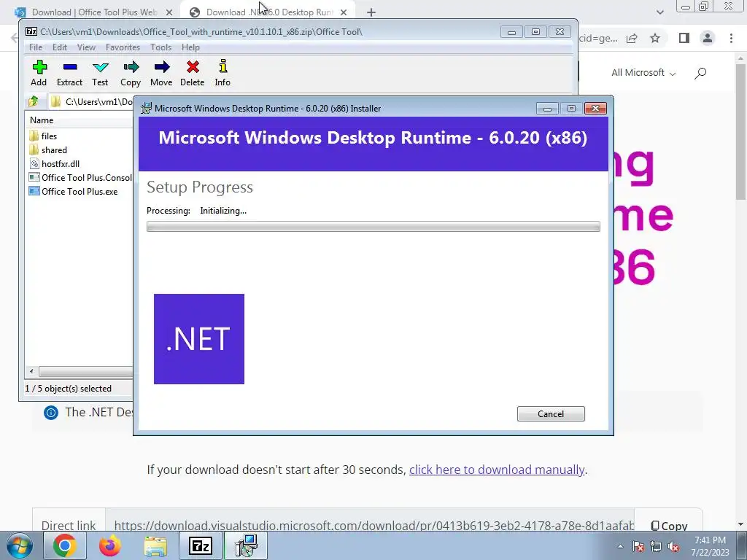Click the Add icon in 7-Zip toolbar

pos(39,67)
